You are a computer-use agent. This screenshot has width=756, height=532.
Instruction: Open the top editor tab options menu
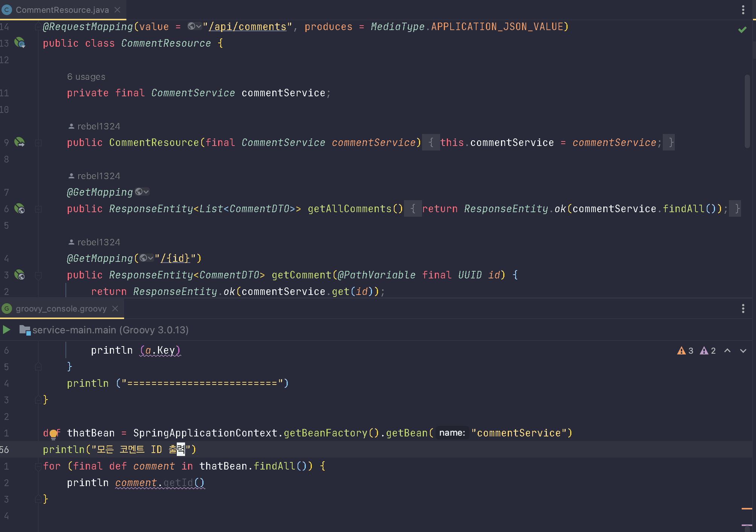[743, 10]
